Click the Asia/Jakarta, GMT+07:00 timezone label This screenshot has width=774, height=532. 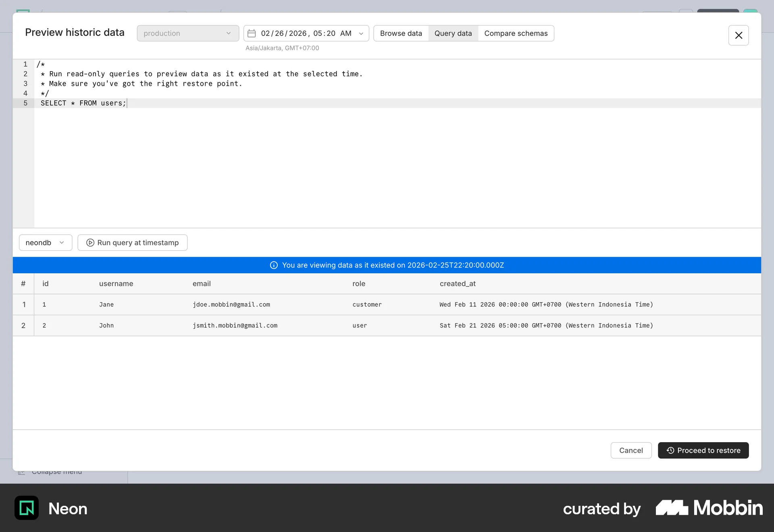282,48
